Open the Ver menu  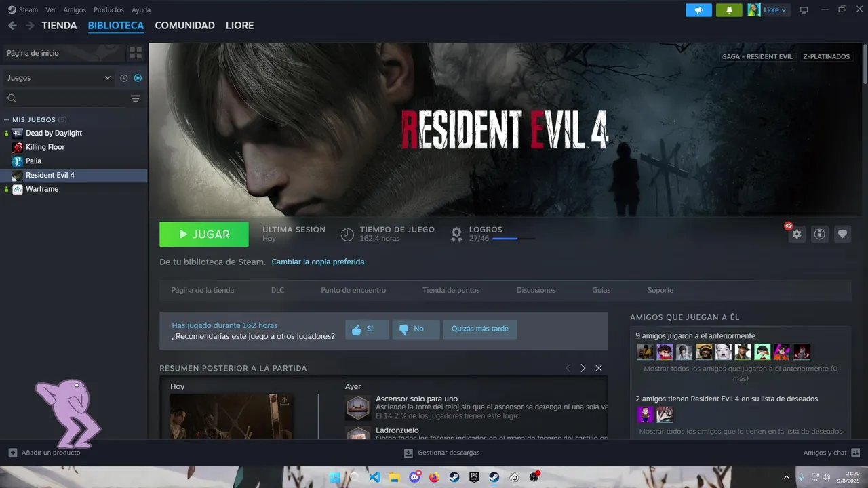50,9
